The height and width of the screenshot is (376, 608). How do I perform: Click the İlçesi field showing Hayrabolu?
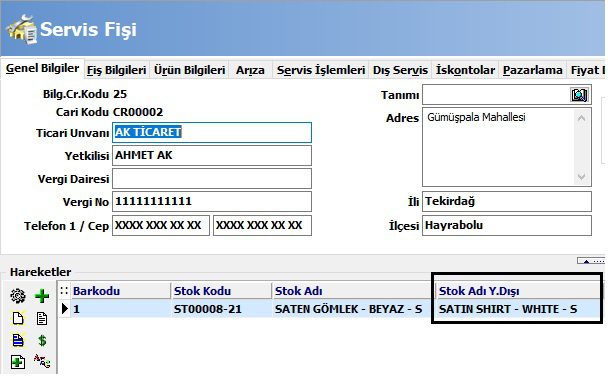[507, 226]
